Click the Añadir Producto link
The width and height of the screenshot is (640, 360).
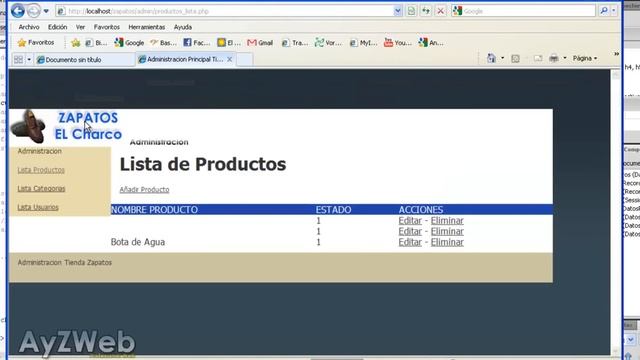pyautogui.click(x=144, y=189)
